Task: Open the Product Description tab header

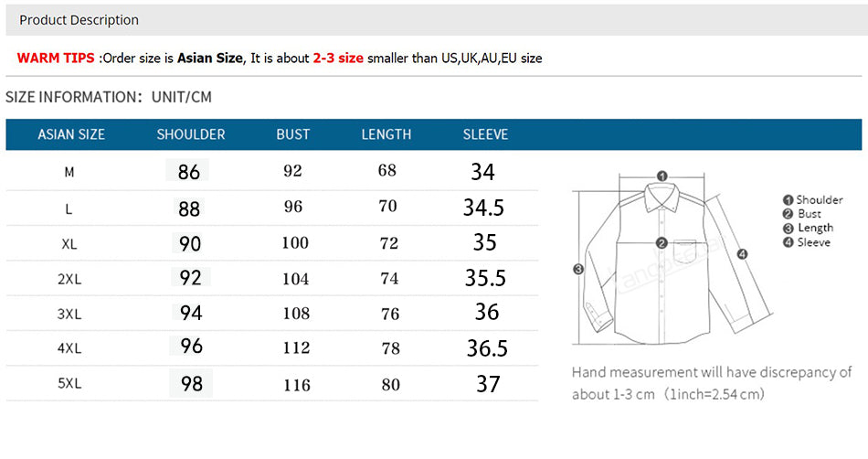Action: pyautogui.click(x=79, y=20)
